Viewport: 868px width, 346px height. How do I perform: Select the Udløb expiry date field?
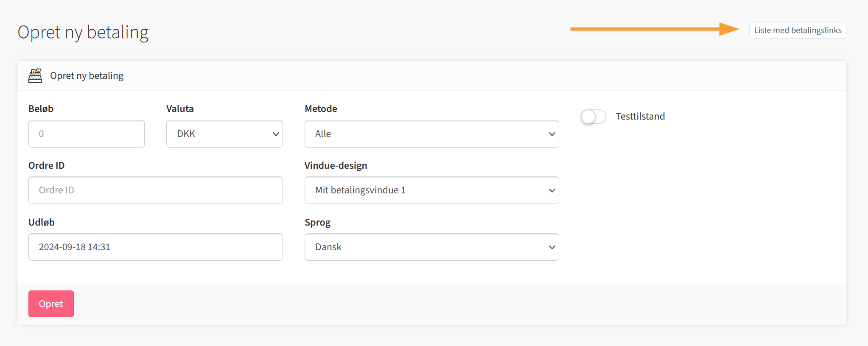point(156,247)
